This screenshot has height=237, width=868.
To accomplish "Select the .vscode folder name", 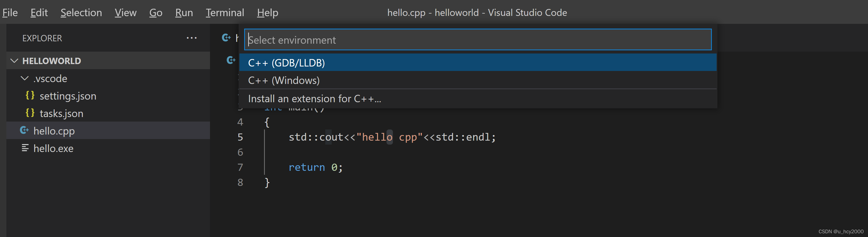I will [50, 78].
